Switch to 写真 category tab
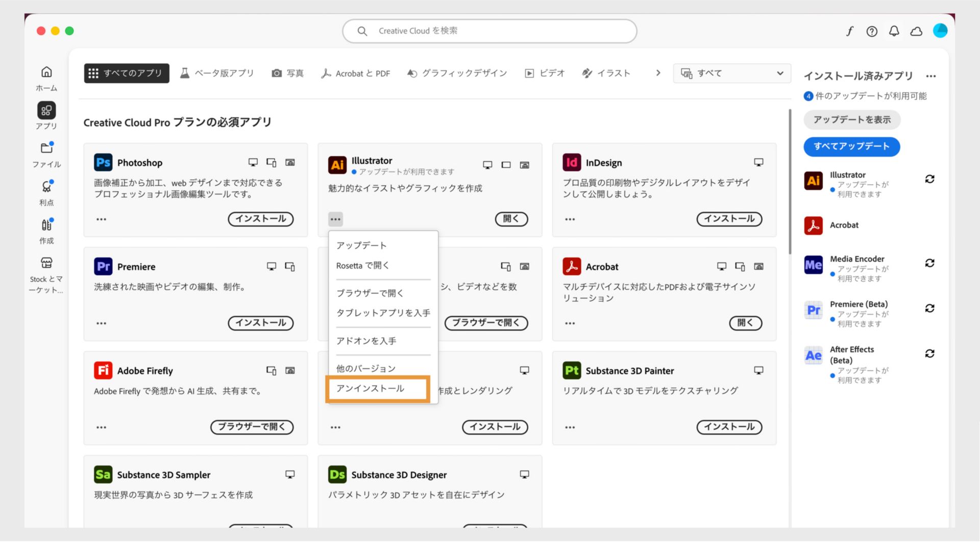 [288, 73]
